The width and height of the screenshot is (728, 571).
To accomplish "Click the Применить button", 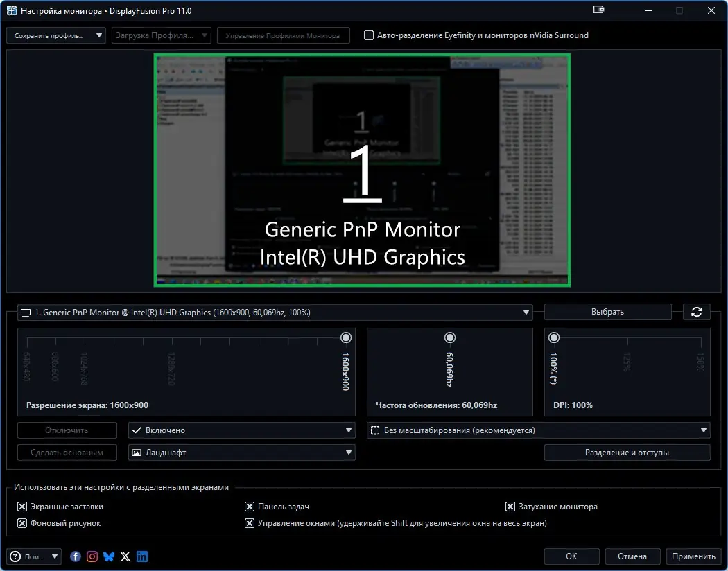I will tap(693, 556).
